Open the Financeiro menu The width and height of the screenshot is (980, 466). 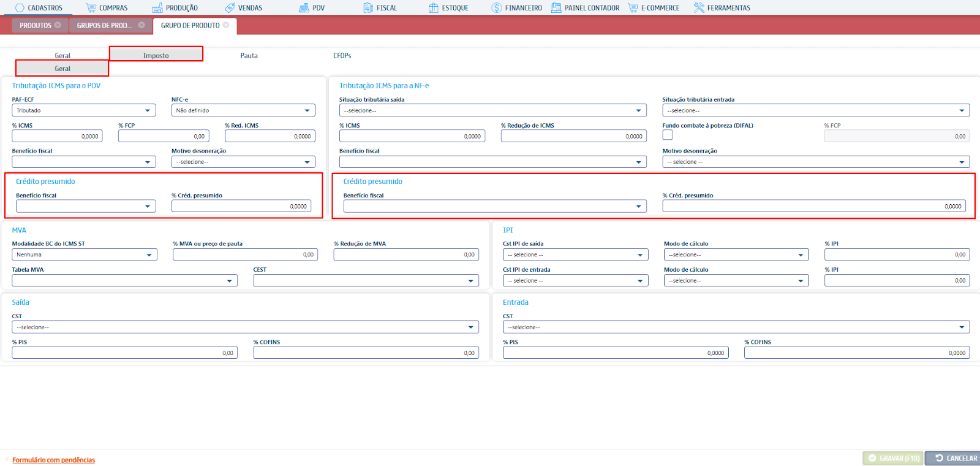pos(517,8)
